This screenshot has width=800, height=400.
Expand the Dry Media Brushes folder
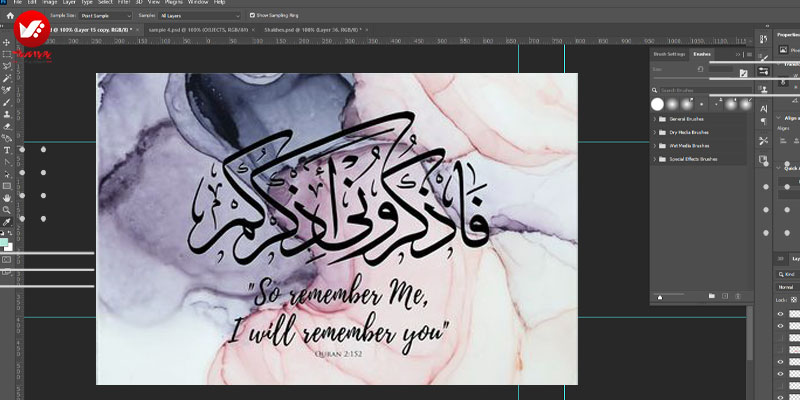click(655, 132)
